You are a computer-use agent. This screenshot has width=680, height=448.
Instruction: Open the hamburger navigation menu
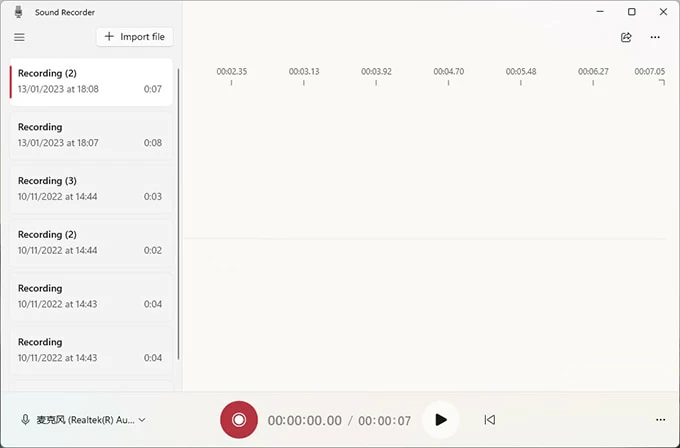tap(19, 37)
